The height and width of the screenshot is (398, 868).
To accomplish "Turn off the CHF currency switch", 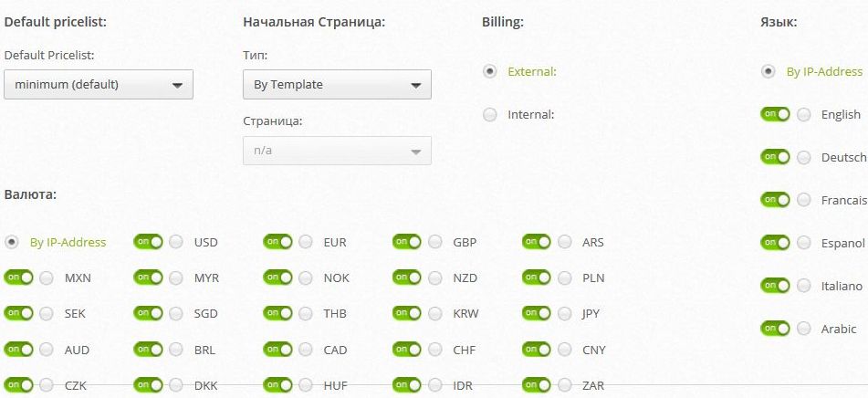I will coord(407,350).
